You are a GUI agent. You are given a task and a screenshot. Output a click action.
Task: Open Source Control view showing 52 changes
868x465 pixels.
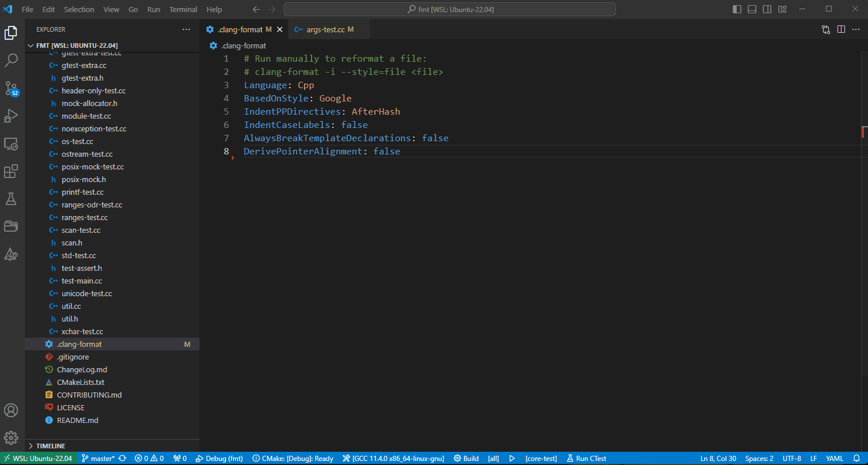[11, 88]
